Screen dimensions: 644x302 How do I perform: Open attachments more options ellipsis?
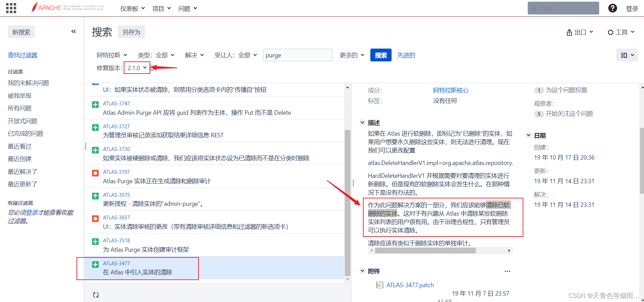click(507, 271)
